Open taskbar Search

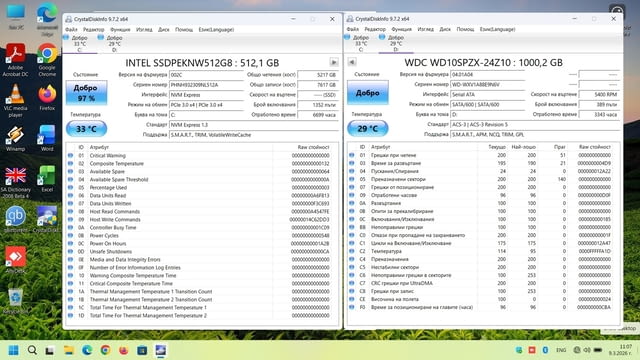coord(32,350)
